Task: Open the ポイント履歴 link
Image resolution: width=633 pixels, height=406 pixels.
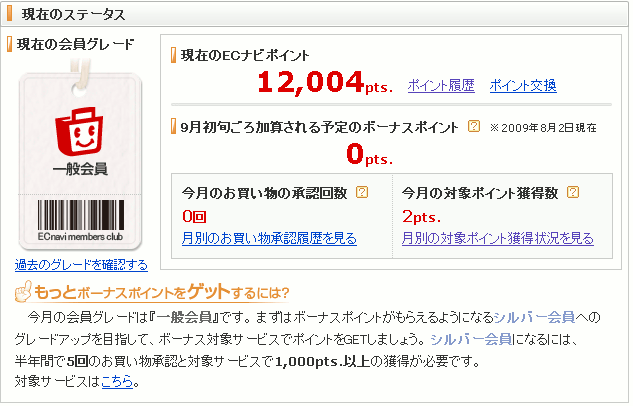Action: [x=441, y=86]
